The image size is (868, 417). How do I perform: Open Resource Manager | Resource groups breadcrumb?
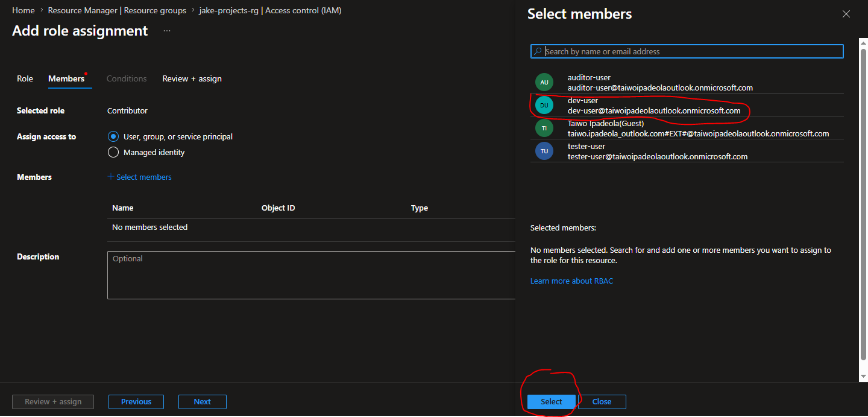tap(117, 10)
